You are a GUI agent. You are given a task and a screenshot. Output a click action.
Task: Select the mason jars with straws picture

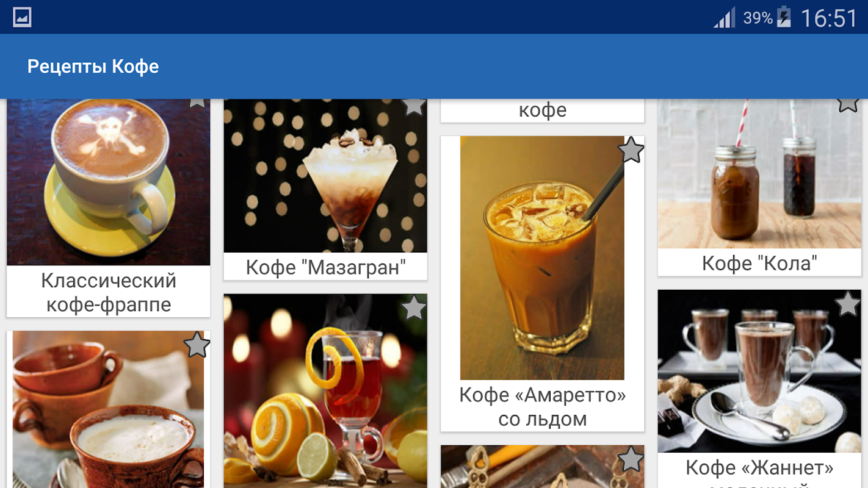pos(759,174)
